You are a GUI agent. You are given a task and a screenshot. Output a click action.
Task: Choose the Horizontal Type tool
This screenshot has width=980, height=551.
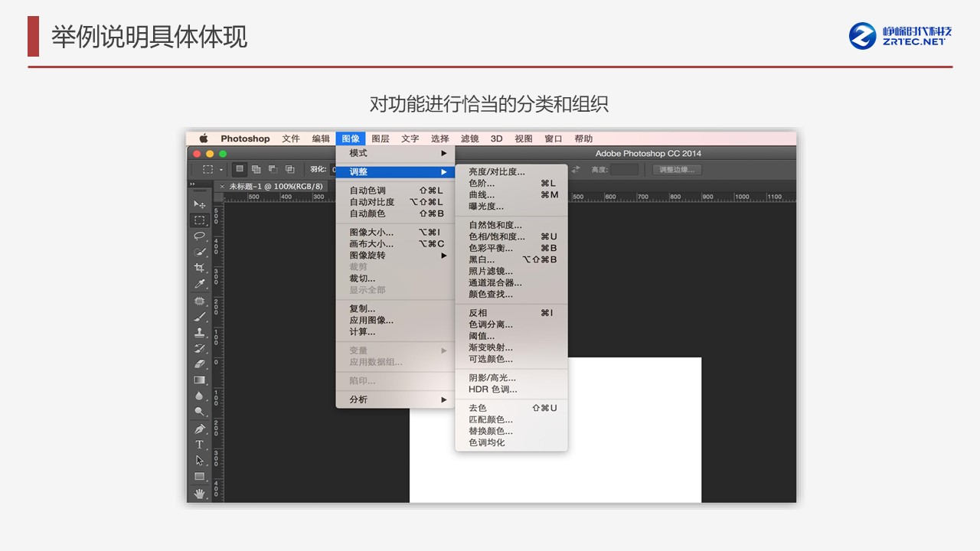click(199, 445)
